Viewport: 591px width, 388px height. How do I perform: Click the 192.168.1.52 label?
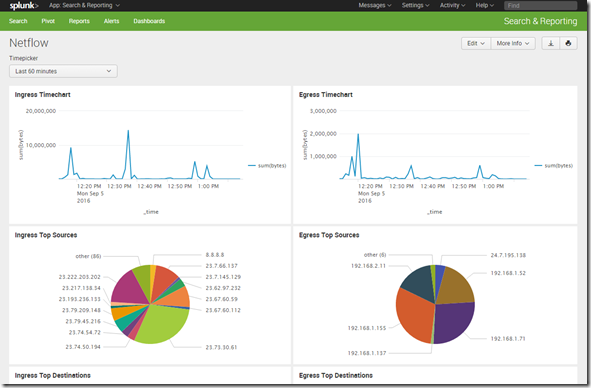point(508,273)
